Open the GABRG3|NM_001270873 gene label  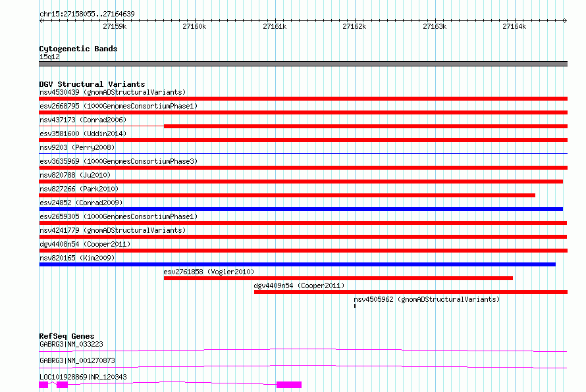pos(77,360)
